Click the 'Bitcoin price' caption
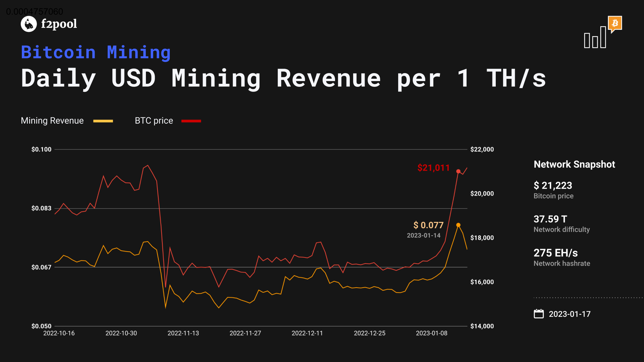This screenshot has width=644, height=362. point(553,196)
